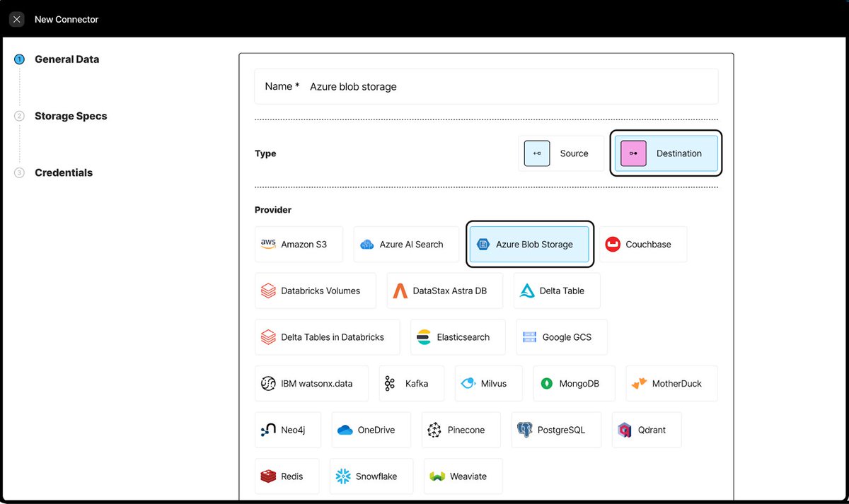This screenshot has width=849, height=504.
Task: Select Delta Table provider label
Action: pos(562,291)
